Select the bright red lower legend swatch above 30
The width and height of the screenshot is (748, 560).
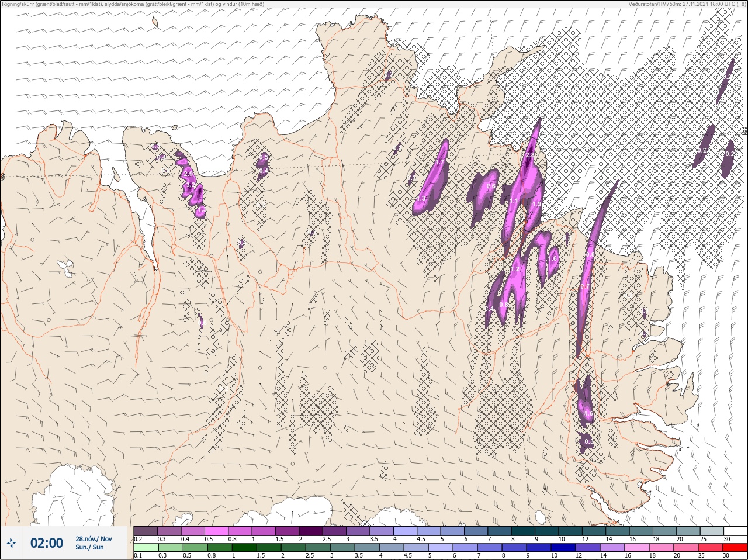point(735,548)
